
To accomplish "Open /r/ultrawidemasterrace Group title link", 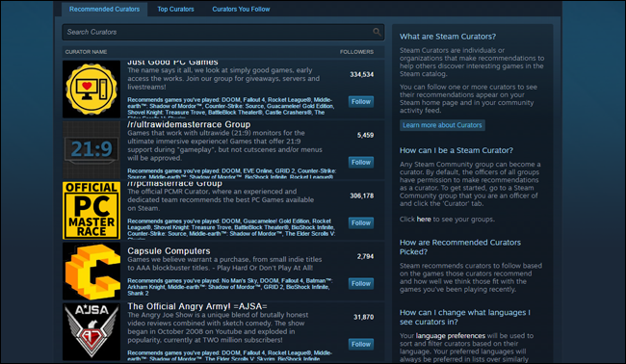I will click(x=189, y=124).
